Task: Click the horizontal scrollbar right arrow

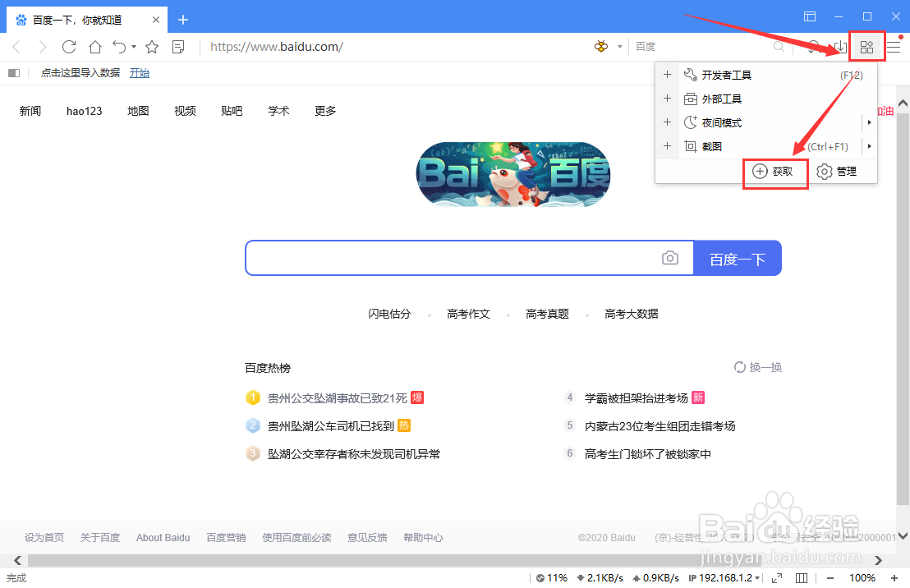Action: click(x=878, y=560)
